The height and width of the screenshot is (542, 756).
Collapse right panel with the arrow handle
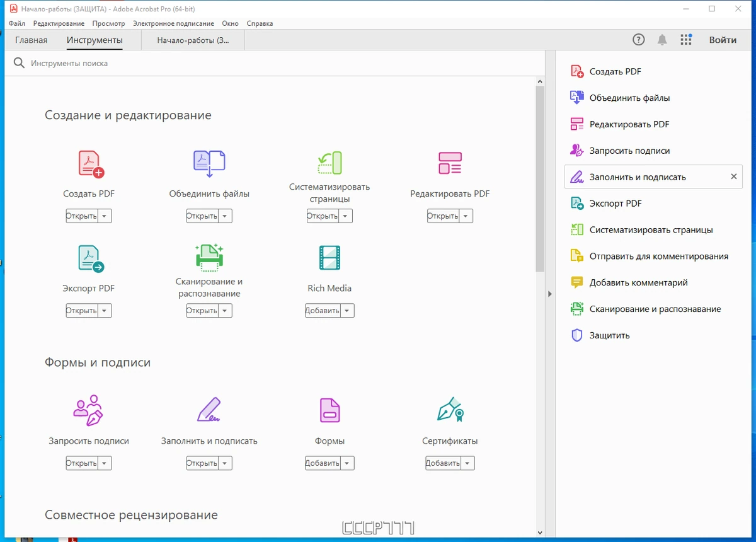coord(550,294)
